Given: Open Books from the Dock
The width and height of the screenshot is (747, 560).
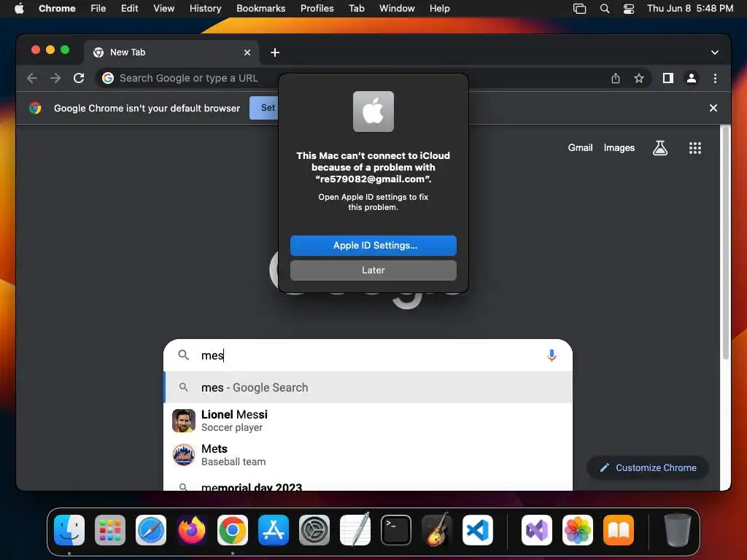Looking at the screenshot, I should pos(619,530).
